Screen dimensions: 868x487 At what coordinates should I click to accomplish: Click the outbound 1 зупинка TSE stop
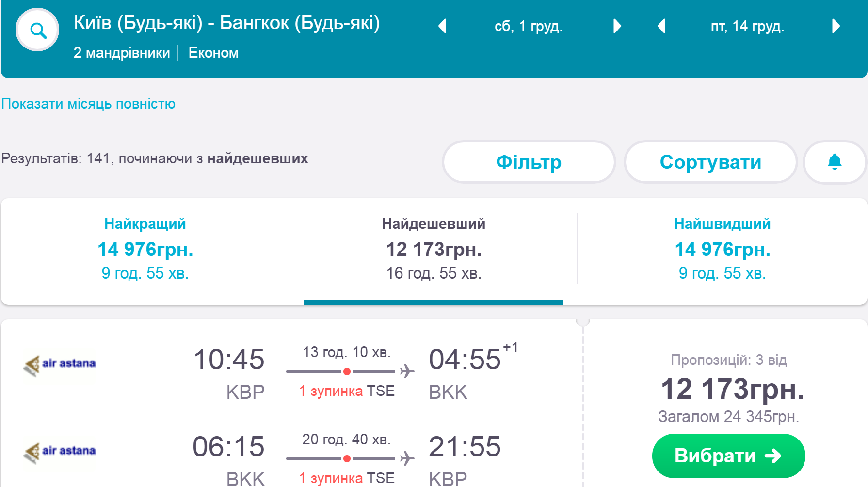click(x=347, y=391)
